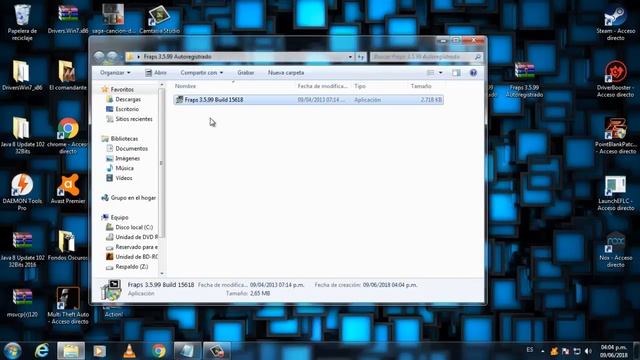Select the Nox - Acceso directo shortcut
The width and height of the screenshot is (640, 360).
pos(615,249)
